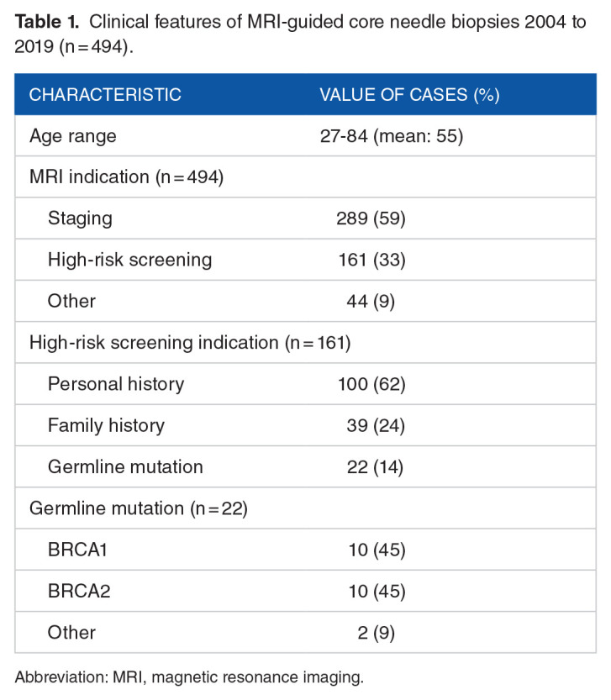Click the VALUE OF CASES (%) header
Image resolution: width=611 pixels, height=700 pixels.
click(409, 95)
